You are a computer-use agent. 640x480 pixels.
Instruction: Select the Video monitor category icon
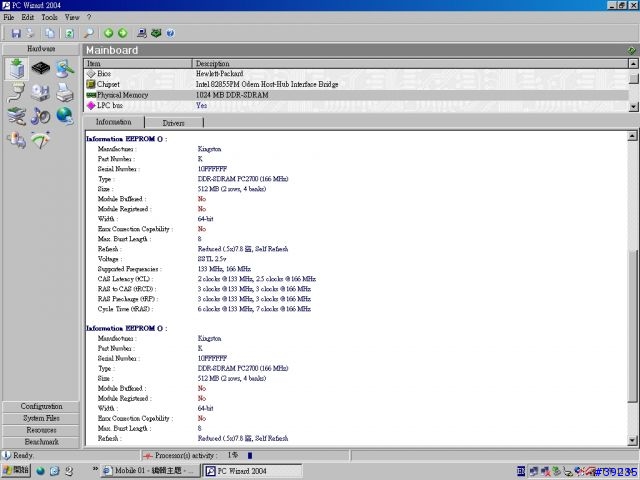click(65, 68)
